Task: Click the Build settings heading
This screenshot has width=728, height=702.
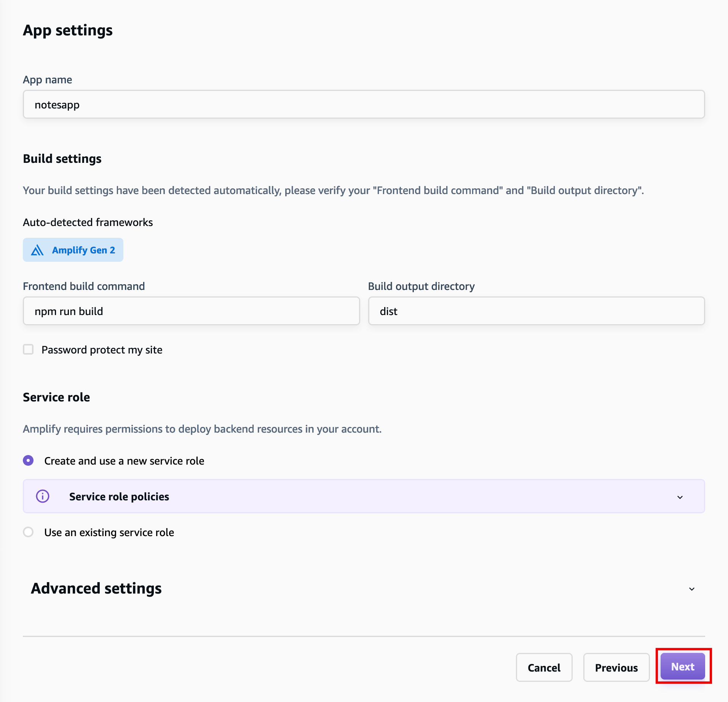Action: pyautogui.click(x=62, y=159)
